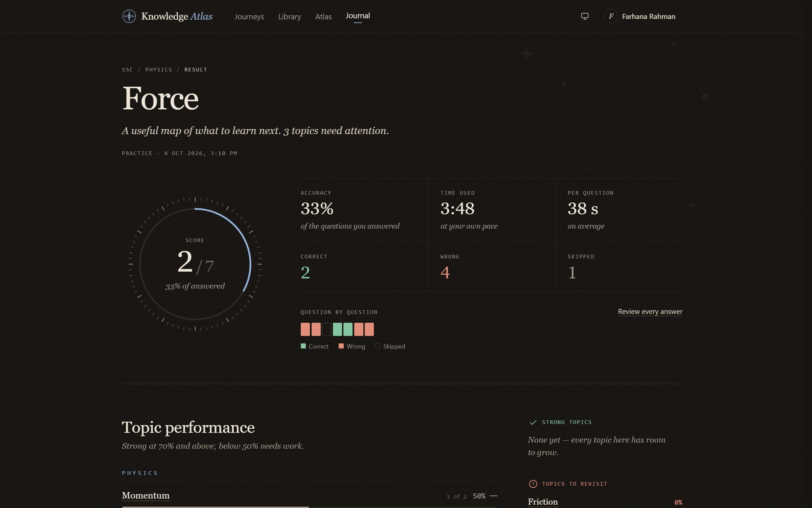The width and height of the screenshot is (812, 508).
Task: Click the SSC breadcrumb
Action: [127, 70]
